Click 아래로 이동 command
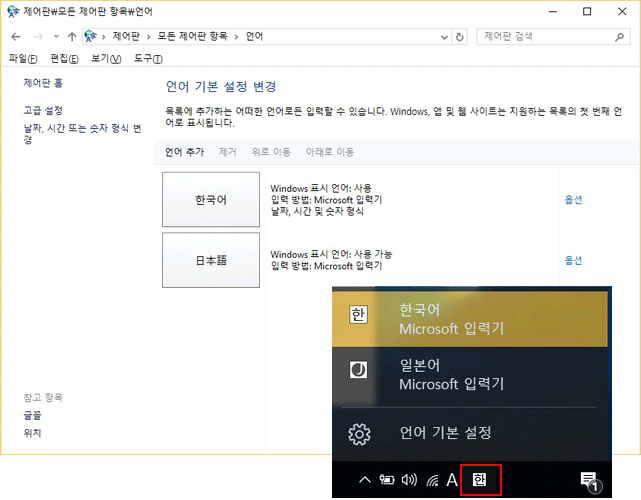This screenshot has width=641, height=500. tap(329, 152)
